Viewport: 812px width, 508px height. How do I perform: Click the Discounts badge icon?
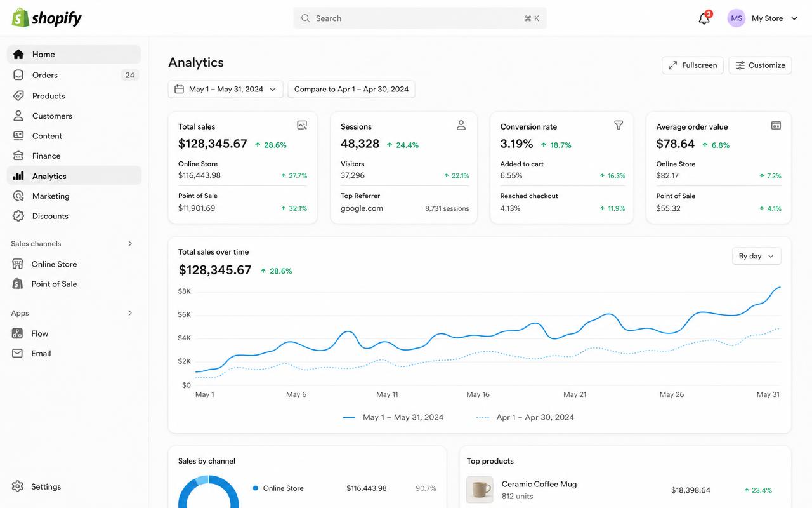point(18,216)
